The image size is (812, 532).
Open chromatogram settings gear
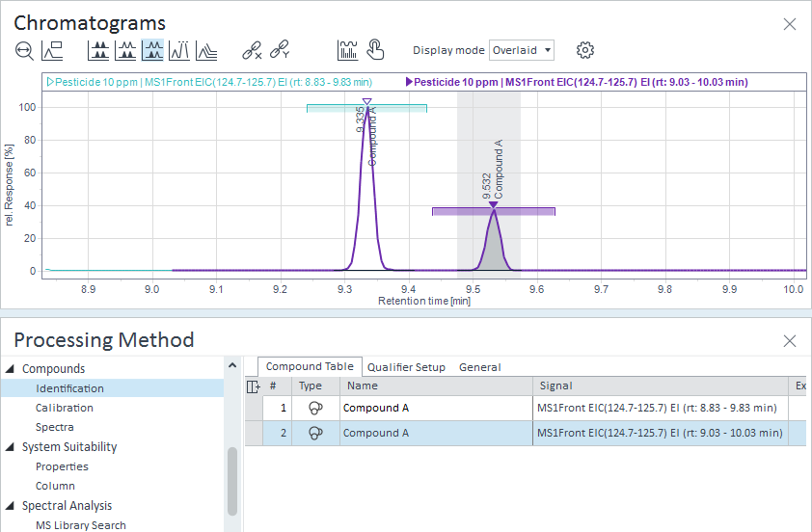tap(585, 50)
